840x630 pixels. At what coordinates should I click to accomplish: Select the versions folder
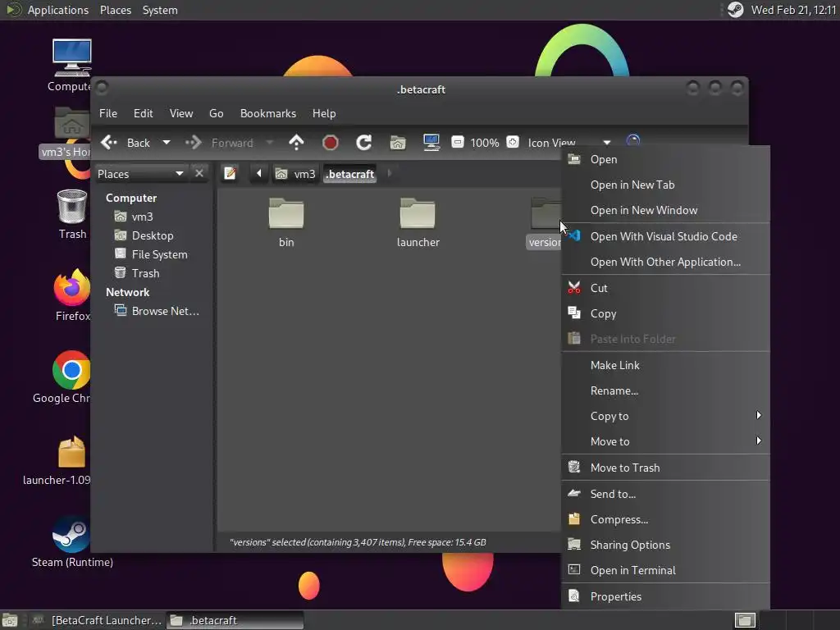pos(545,222)
